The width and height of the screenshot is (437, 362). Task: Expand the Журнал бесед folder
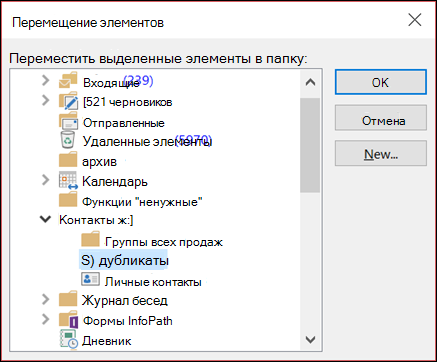coord(45,299)
